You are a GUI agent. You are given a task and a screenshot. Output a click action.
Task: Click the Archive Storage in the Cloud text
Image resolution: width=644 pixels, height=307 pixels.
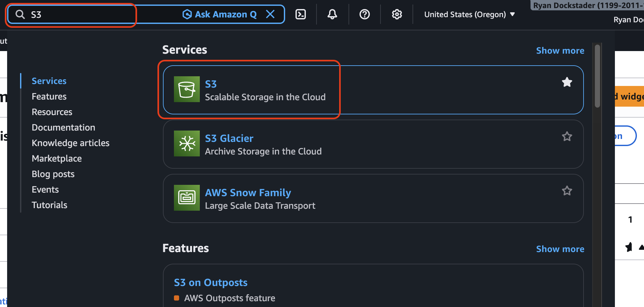point(263,151)
